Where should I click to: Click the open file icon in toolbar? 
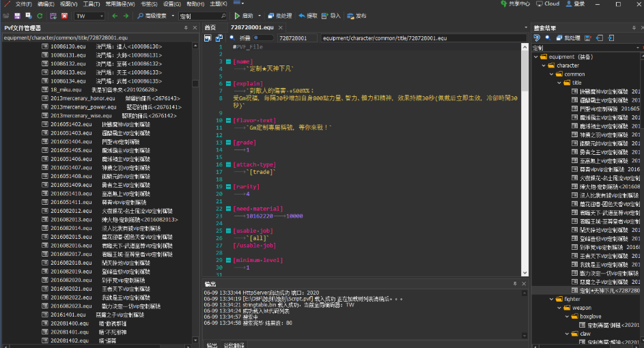point(5,16)
